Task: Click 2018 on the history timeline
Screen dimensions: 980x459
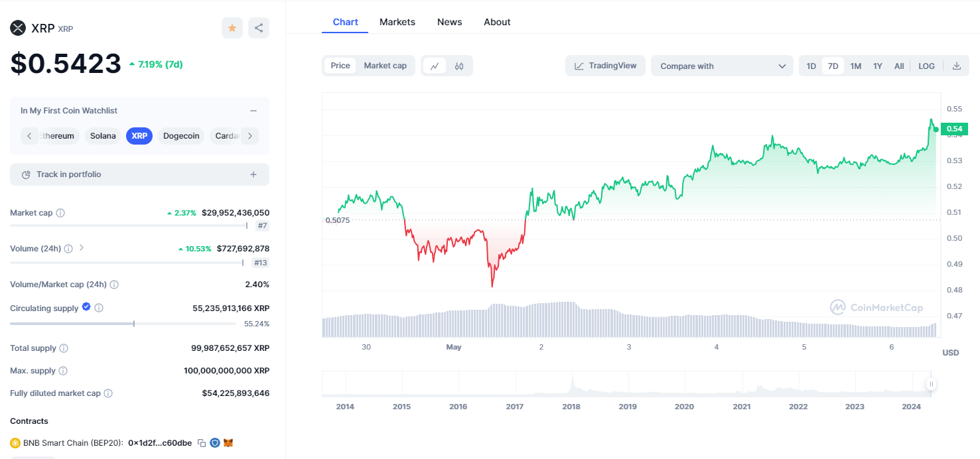Action: point(571,407)
